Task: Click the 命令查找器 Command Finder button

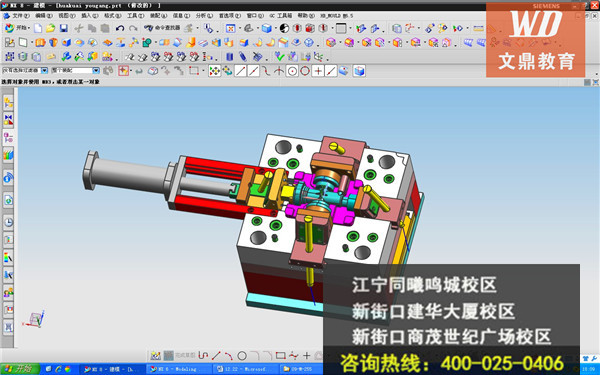Action: pos(162,28)
